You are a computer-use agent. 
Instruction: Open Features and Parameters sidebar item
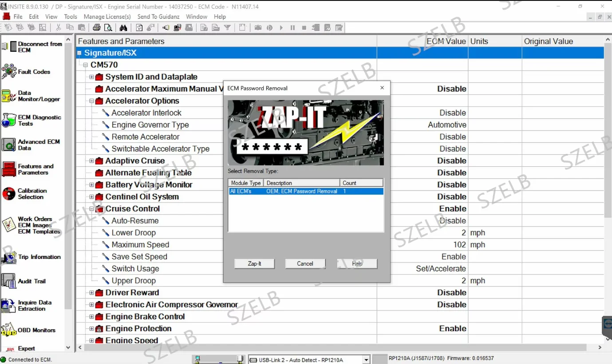28,169
